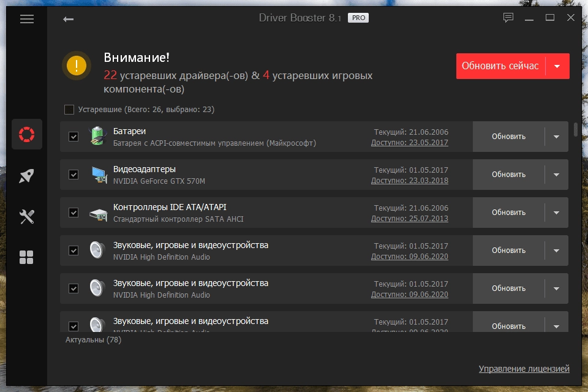Screen dimensions: 588x392
Task: Click NVIDIA GeForce GTX 570M text
Action: [x=159, y=181]
